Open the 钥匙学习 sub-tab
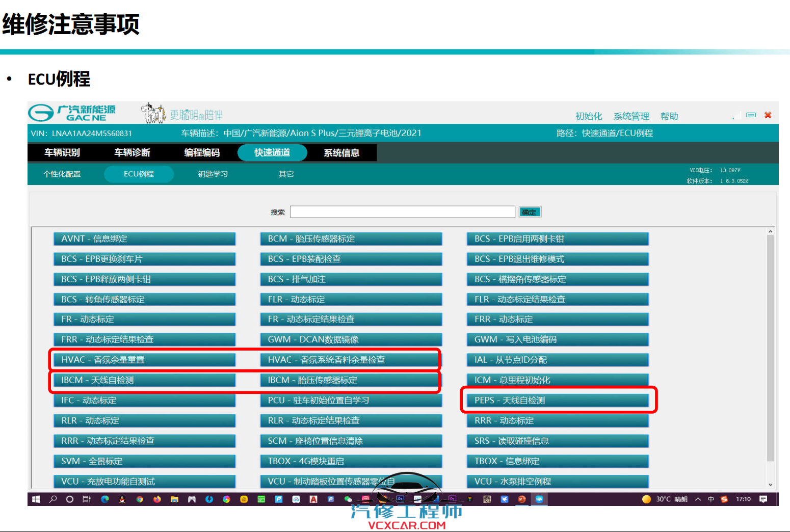 coord(213,174)
